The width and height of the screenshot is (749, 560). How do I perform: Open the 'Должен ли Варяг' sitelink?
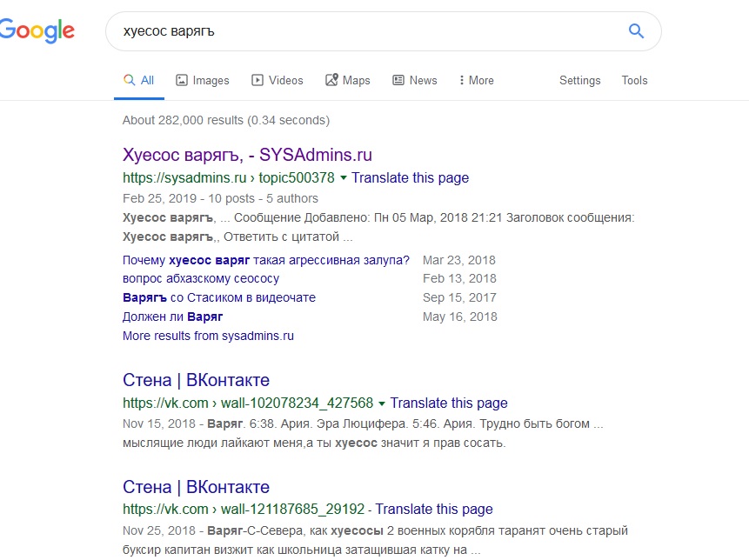click(173, 317)
